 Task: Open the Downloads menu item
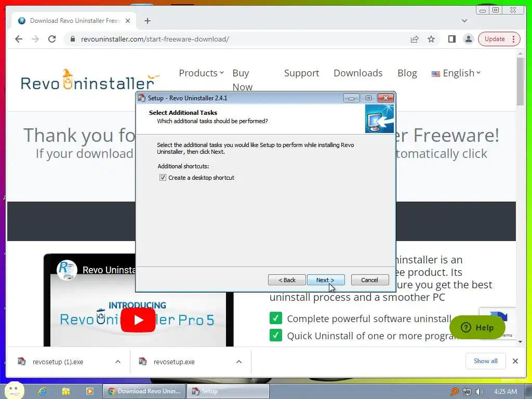(x=358, y=73)
